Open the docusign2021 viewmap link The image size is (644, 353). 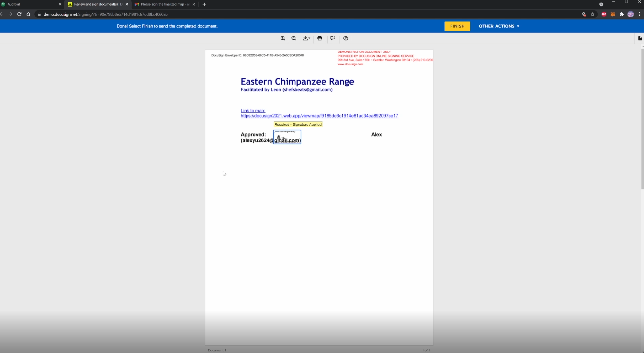(319, 116)
